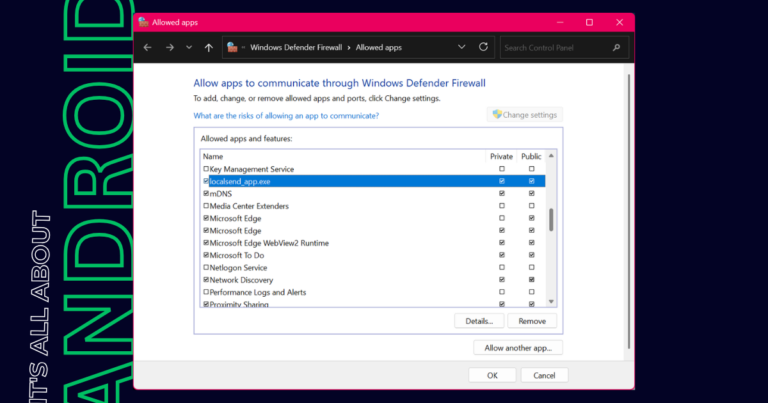Click the Allowed apps title bar icon
Screen dimensions: 768x403
(x=143, y=22)
